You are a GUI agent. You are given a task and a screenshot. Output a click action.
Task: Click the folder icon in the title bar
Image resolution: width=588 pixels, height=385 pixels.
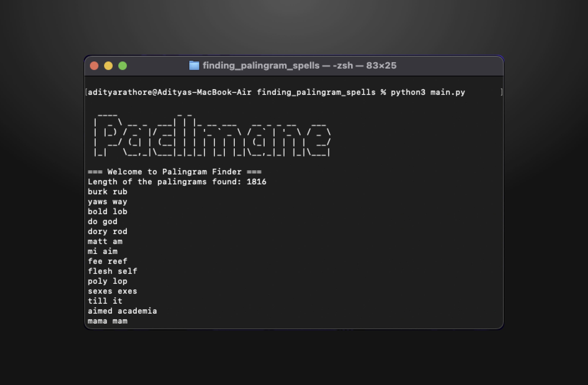point(194,65)
